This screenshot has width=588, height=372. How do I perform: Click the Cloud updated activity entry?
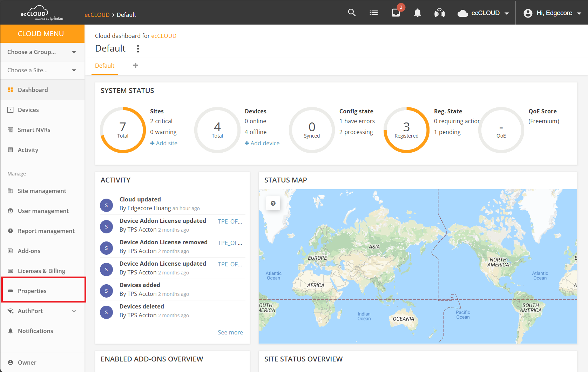click(x=173, y=204)
